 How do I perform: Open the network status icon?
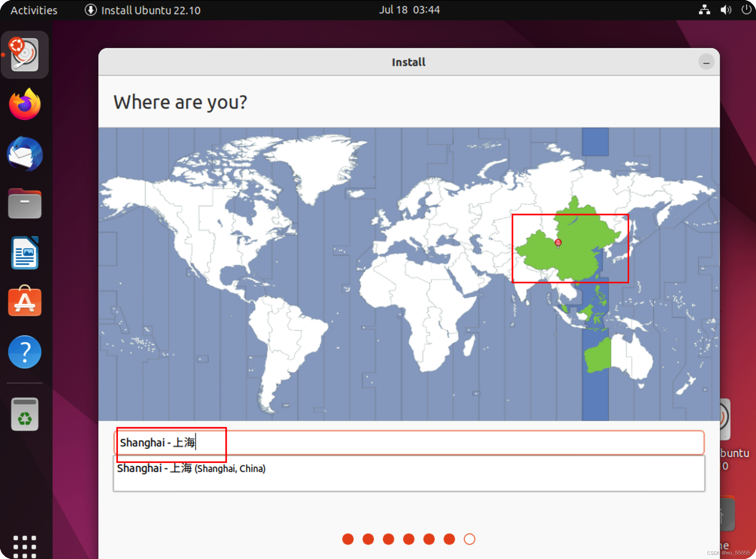click(x=705, y=10)
